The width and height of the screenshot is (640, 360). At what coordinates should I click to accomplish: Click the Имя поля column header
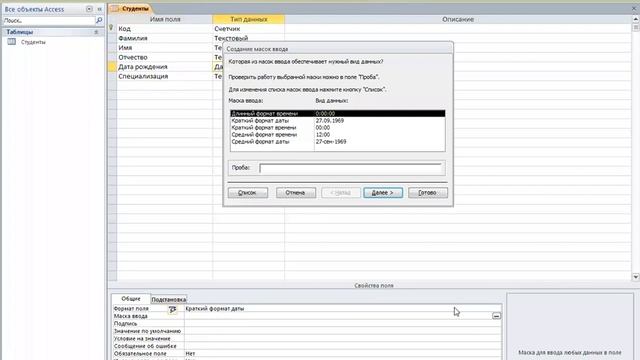[165, 19]
